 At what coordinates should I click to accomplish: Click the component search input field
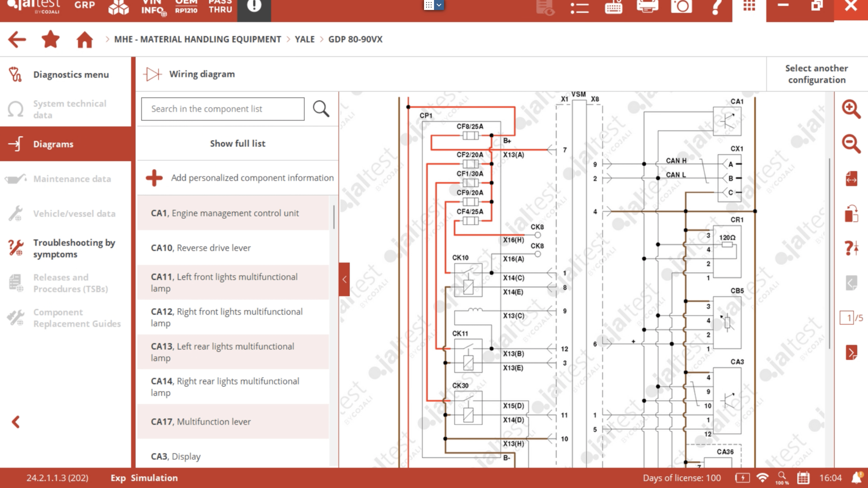[x=223, y=109]
